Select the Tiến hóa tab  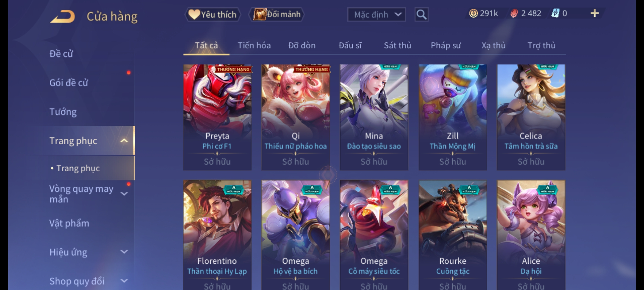click(254, 45)
